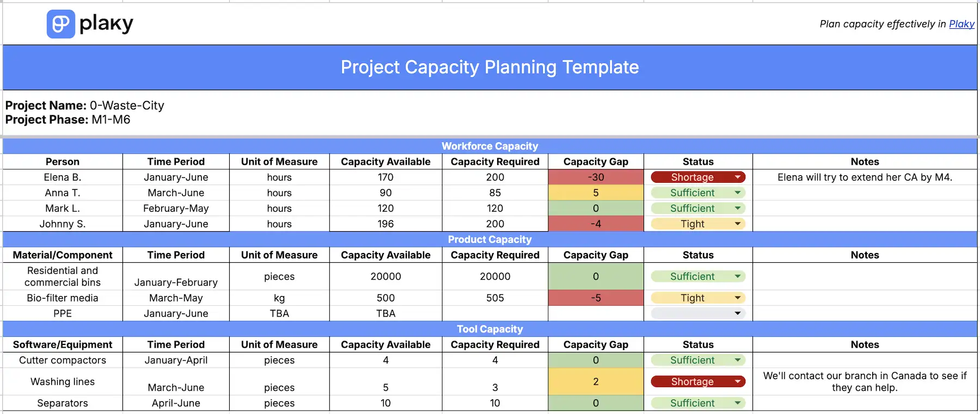Image resolution: width=980 pixels, height=414 pixels.
Task: Click the Tool Capacity section header
Action: pos(489,329)
